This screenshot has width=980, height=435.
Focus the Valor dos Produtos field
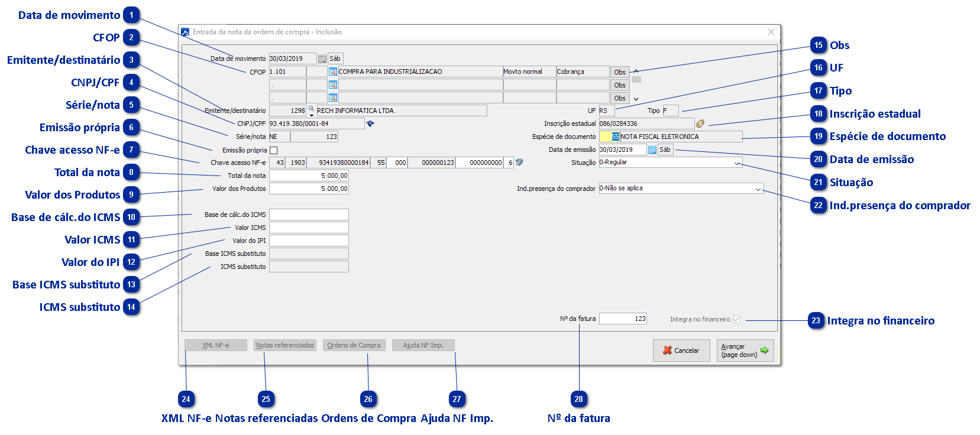309,189
